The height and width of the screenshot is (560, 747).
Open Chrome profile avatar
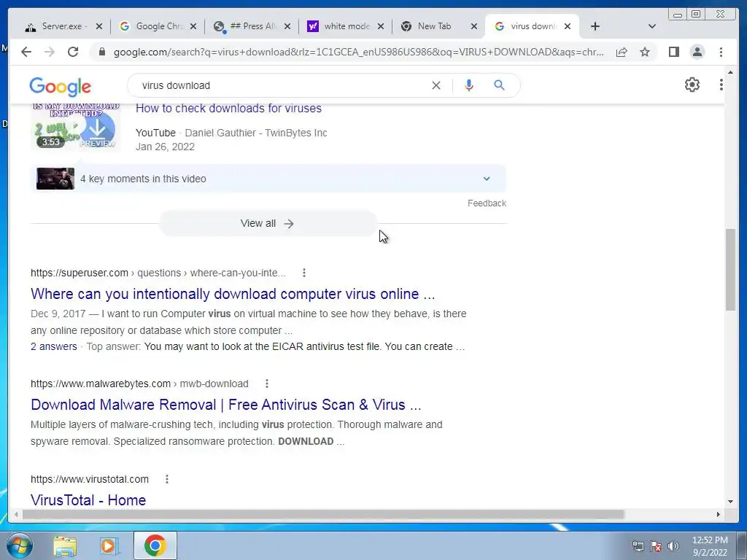point(697,52)
